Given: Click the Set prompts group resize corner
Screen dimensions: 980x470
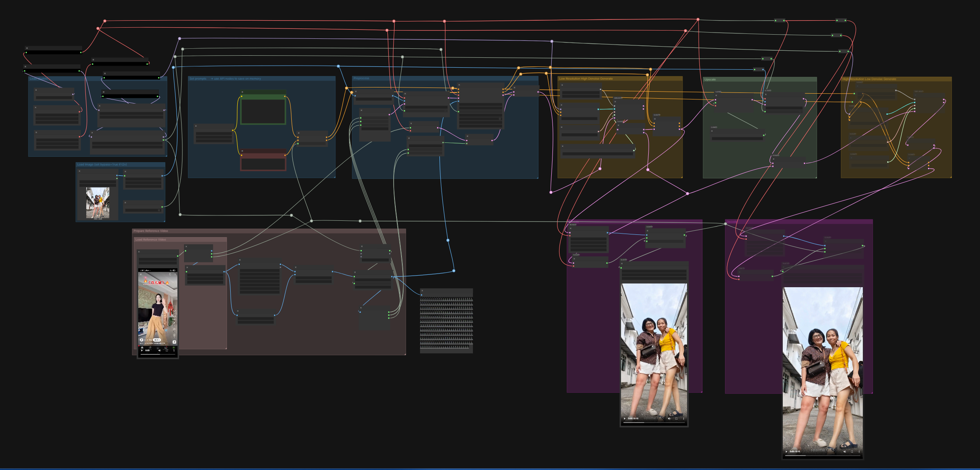Looking at the screenshot, I should (334, 177).
